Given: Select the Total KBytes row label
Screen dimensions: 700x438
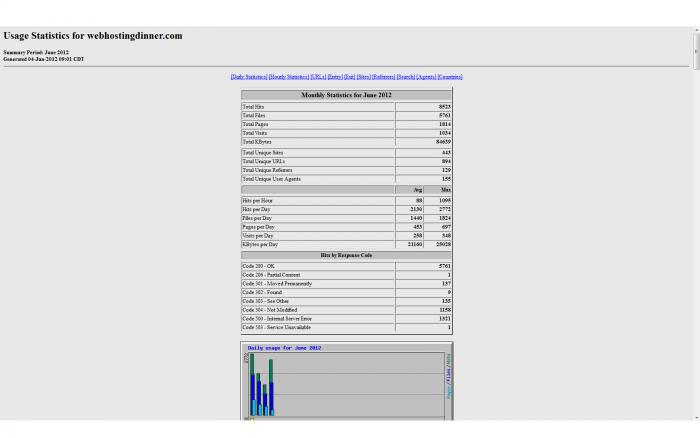Looking at the screenshot, I should tap(257, 142).
